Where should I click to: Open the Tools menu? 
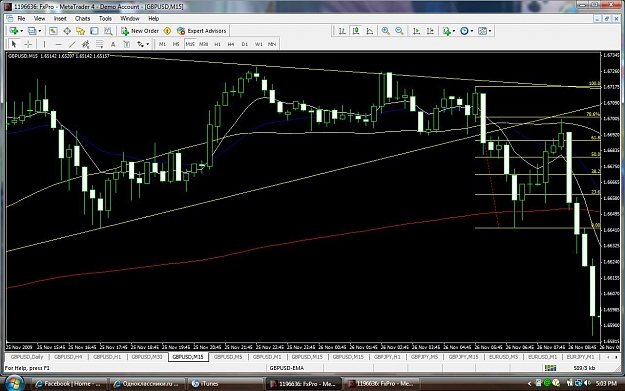[105, 18]
